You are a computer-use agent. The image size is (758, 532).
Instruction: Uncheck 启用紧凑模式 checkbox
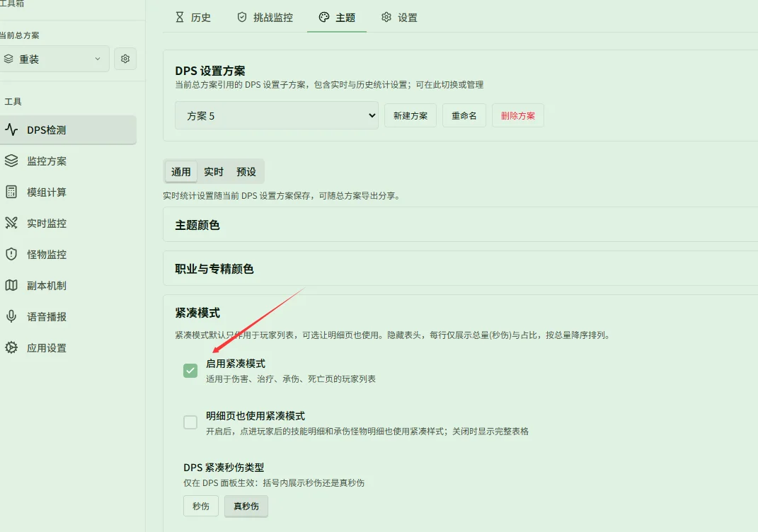coord(190,371)
